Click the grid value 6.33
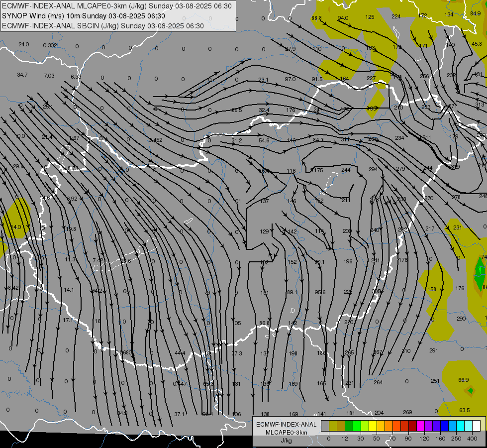Screen dimensions: 487x448 point(76,77)
